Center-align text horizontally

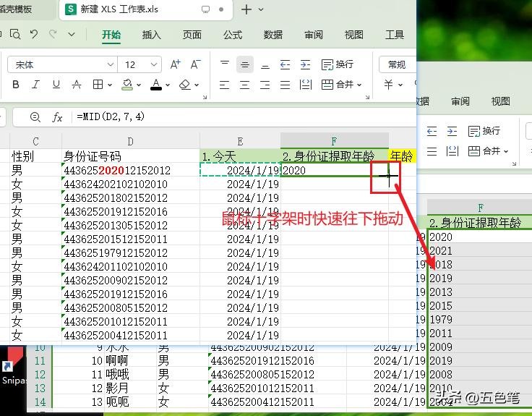click(x=245, y=85)
